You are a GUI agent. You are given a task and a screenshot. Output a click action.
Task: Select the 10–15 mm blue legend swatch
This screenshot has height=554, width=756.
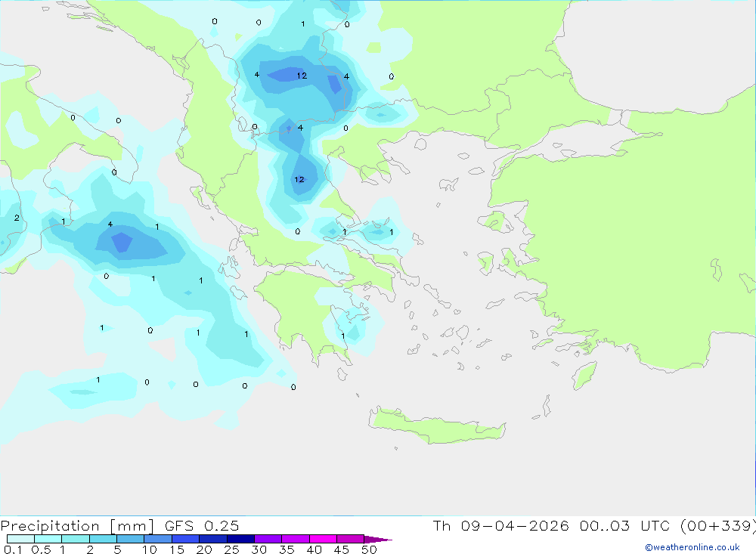[x=158, y=539]
